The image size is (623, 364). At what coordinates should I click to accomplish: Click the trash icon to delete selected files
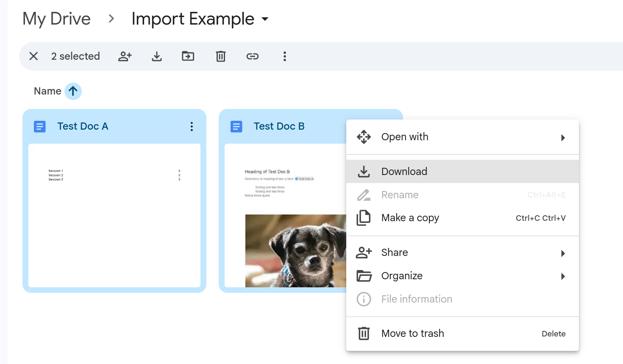(220, 56)
